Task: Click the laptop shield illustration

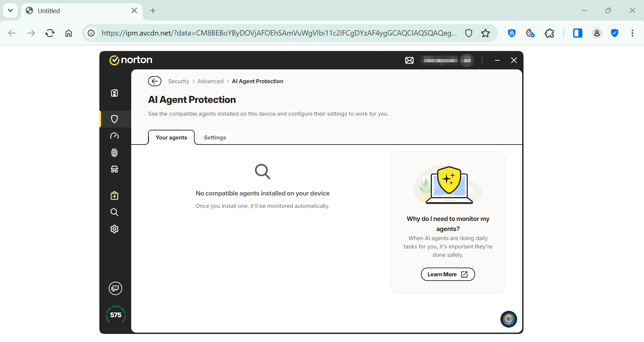Action: coord(448,185)
